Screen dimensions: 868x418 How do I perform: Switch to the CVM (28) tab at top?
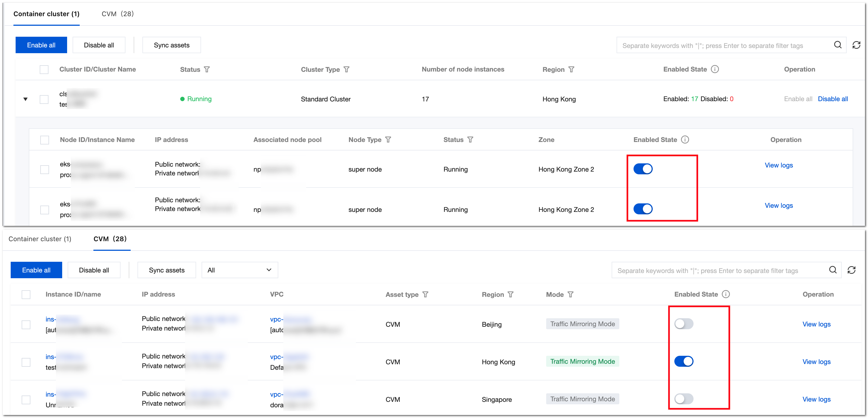click(118, 14)
